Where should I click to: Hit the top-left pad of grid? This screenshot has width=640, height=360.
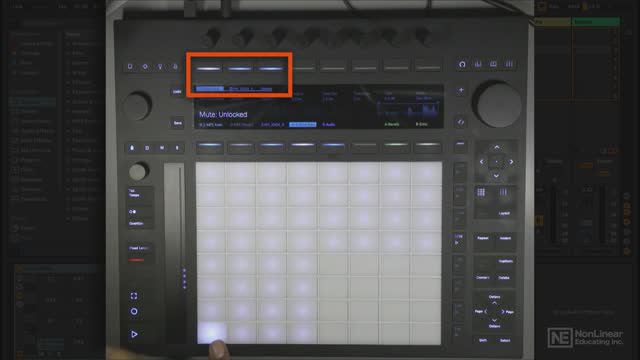(x=211, y=173)
